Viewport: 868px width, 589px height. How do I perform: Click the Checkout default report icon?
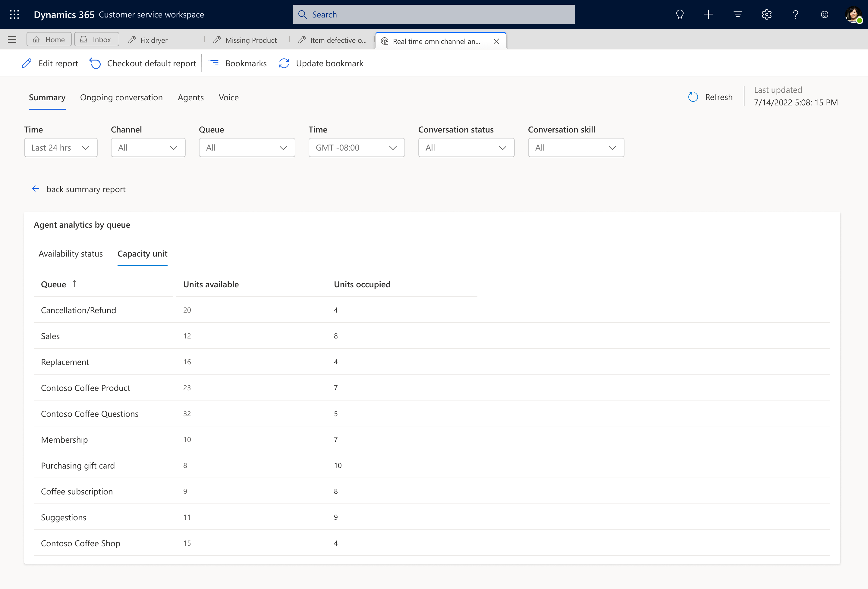click(x=95, y=63)
